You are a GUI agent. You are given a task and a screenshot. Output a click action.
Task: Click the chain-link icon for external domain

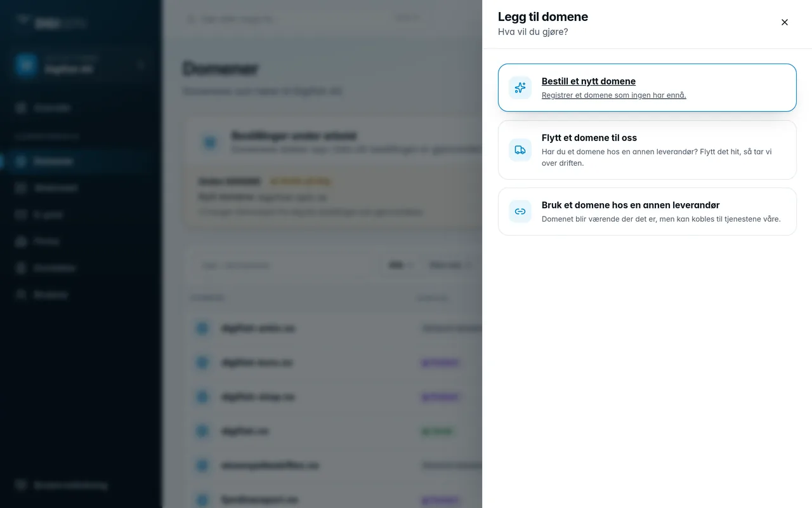(x=520, y=211)
